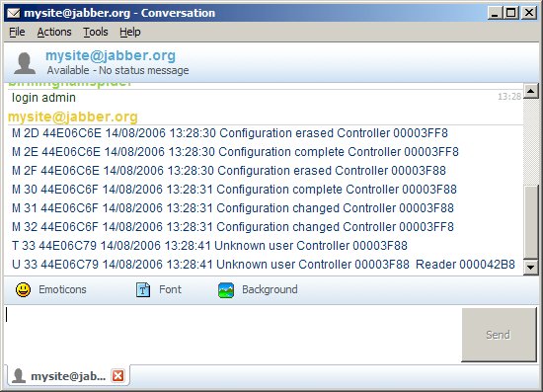Click 'Available - No status message' text
The image size is (543, 392).
[x=117, y=70]
